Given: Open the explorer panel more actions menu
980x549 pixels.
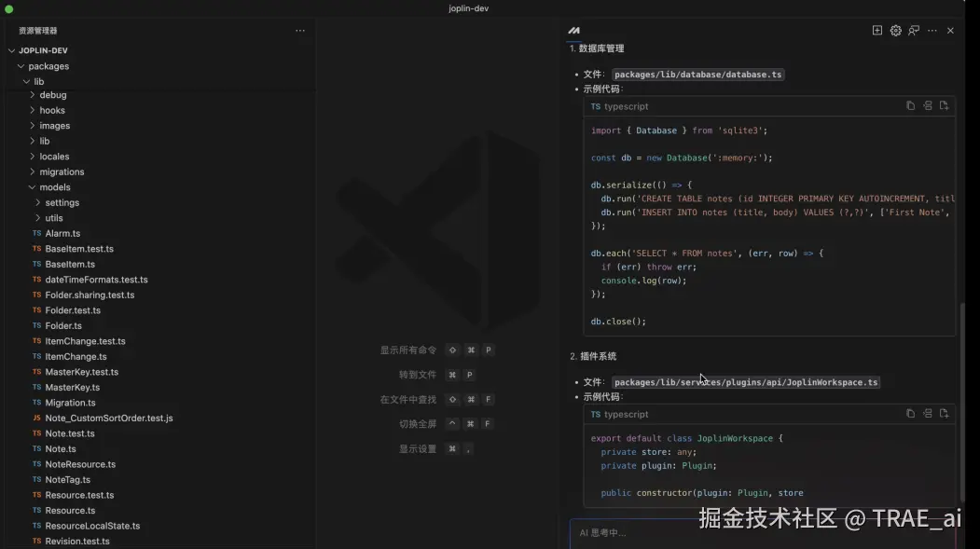Looking at the screenshot, I should coord(300,31).
